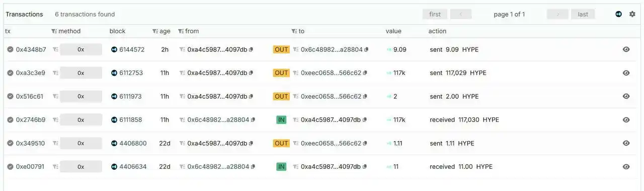Filter by method in row 0x2746b9
The width and height of the screenshot is (644, 191).
tap(56, 120)
